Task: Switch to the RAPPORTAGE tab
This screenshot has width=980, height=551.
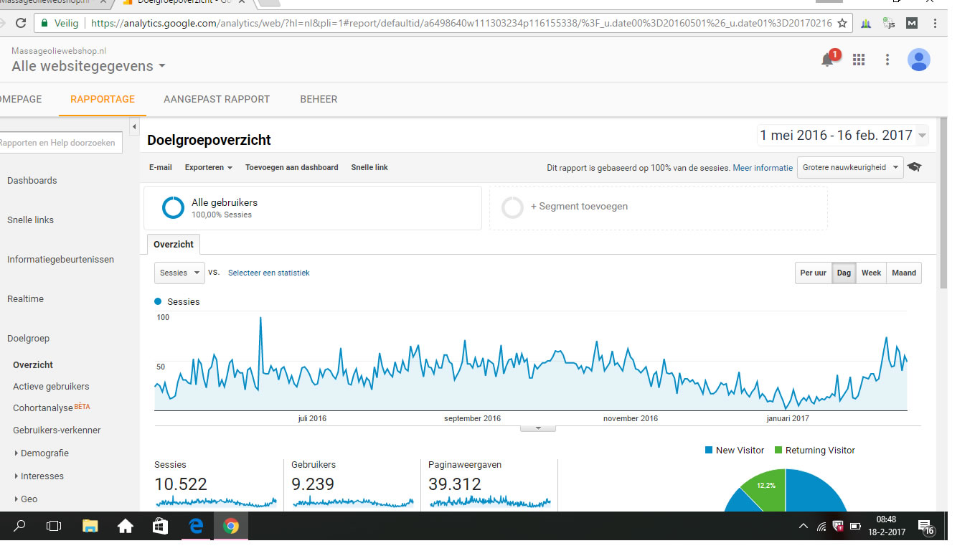Action: pos(103,99)
